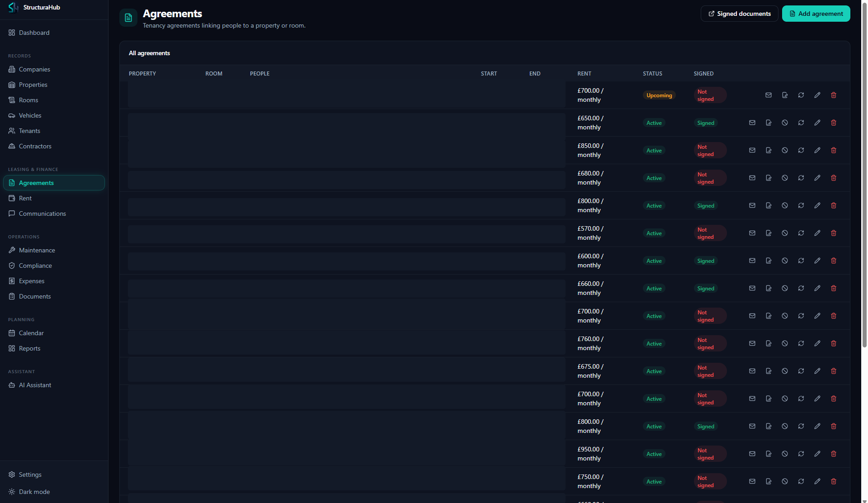Viewport: 868px width, 503px height.
Task: Click refresh-arrows icon in the Upcoming agreement row
Action: coord(801,95)
